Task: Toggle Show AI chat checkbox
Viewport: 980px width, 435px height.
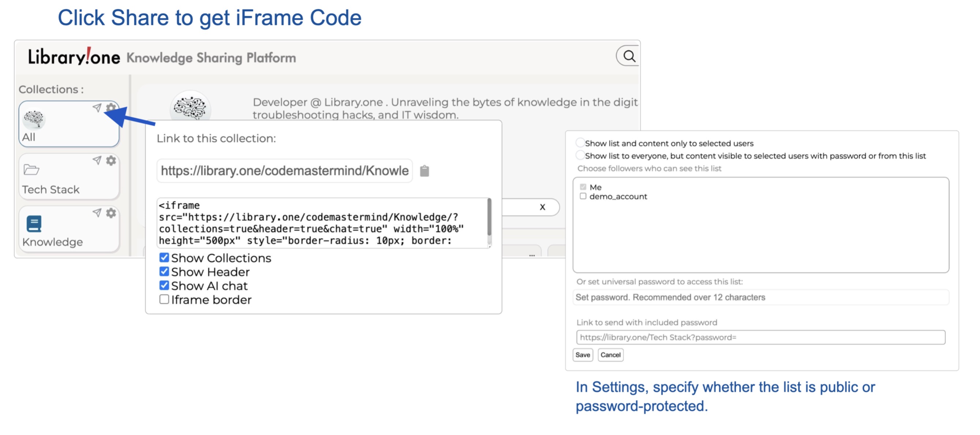Action: [x=164, y=285]
